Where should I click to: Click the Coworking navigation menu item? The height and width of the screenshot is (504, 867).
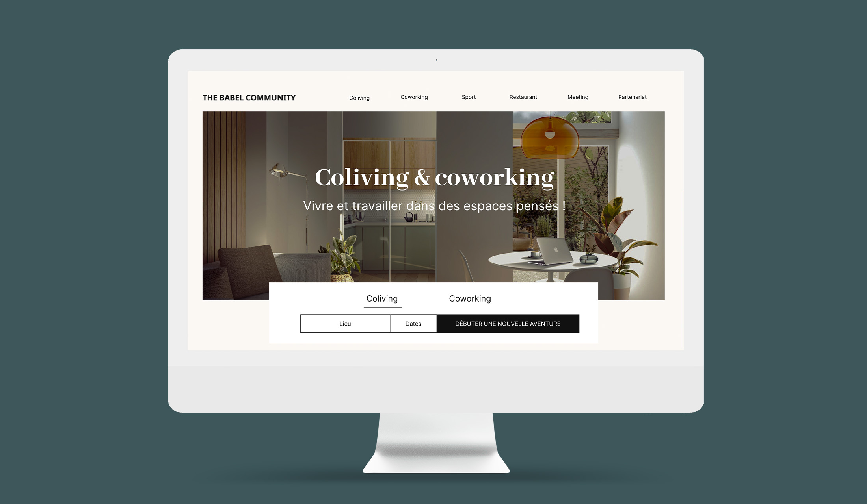tap(414, 96)
